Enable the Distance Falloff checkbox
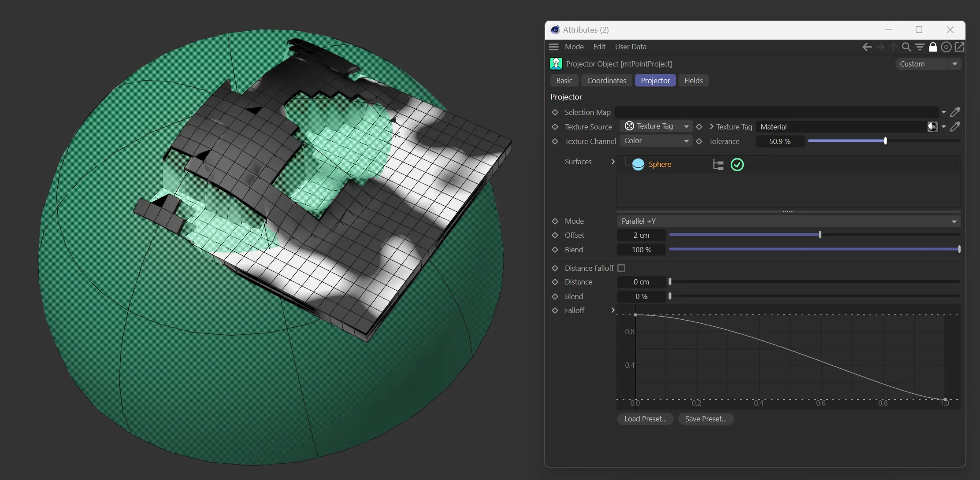980x480 pixels. tap(621, 268)
